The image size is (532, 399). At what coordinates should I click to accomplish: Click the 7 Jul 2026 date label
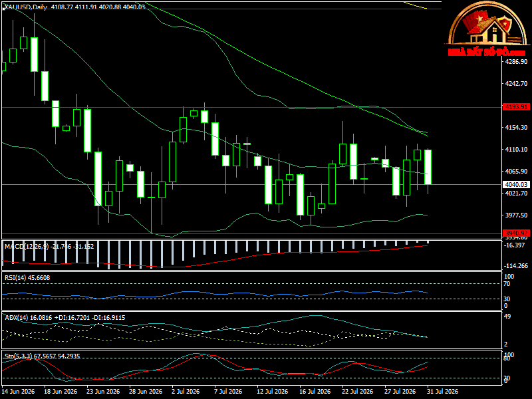(x=228, y=392)
